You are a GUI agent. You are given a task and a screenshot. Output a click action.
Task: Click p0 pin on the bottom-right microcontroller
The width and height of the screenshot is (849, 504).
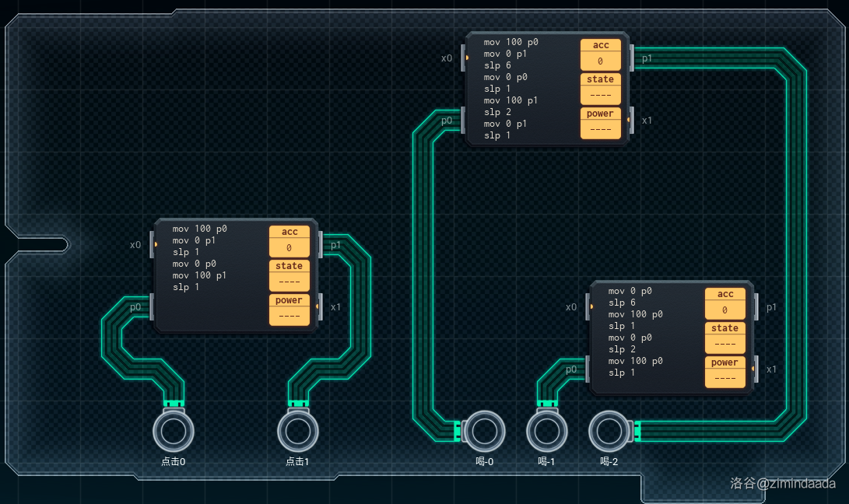pos(588,369)
